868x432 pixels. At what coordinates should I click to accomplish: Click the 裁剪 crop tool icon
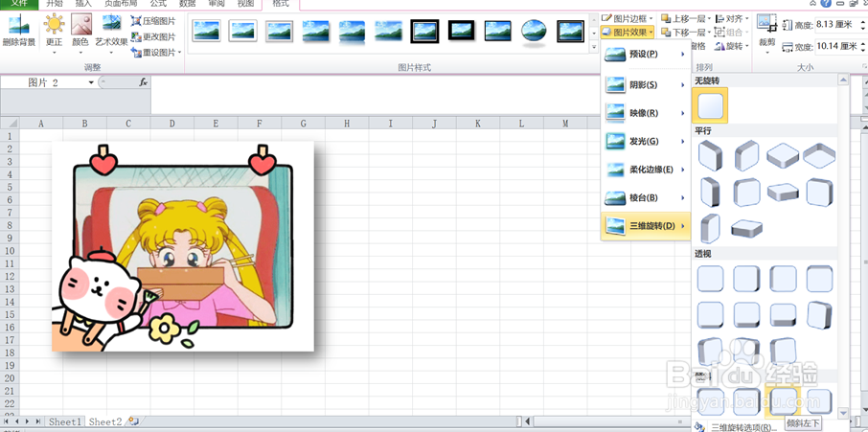[767, 24]
